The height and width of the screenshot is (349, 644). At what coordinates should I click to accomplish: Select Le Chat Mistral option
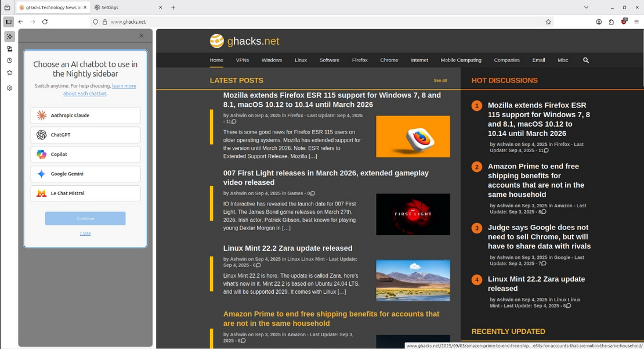85,193
